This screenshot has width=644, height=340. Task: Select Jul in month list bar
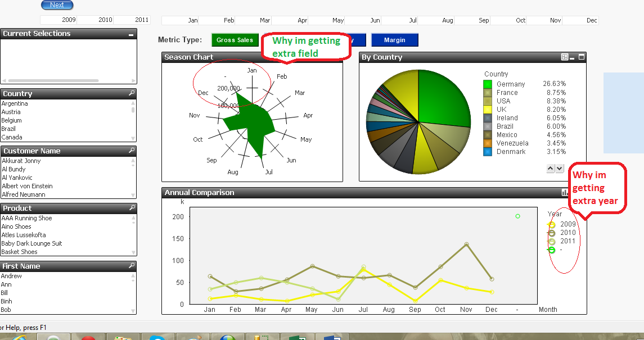click(x=399, y=20)
